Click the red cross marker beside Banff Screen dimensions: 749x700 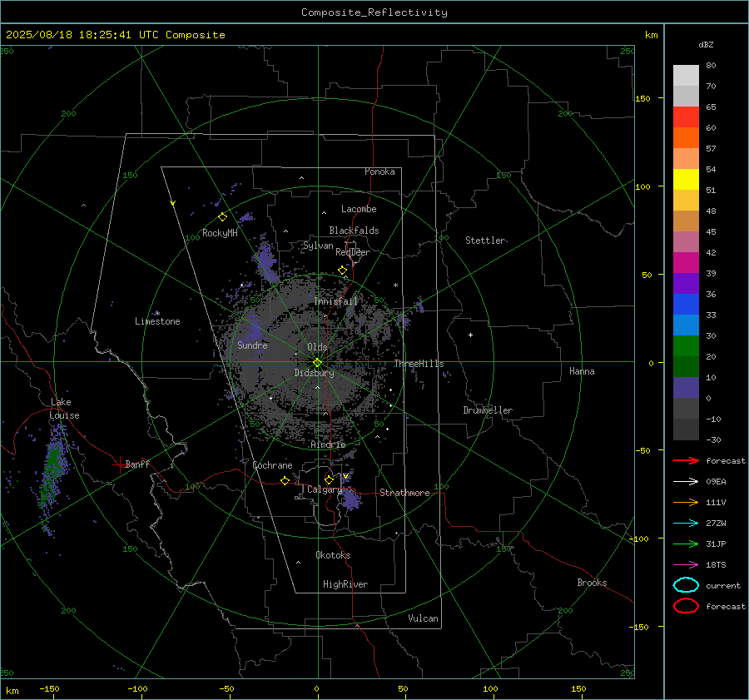[x=118, y=464]
